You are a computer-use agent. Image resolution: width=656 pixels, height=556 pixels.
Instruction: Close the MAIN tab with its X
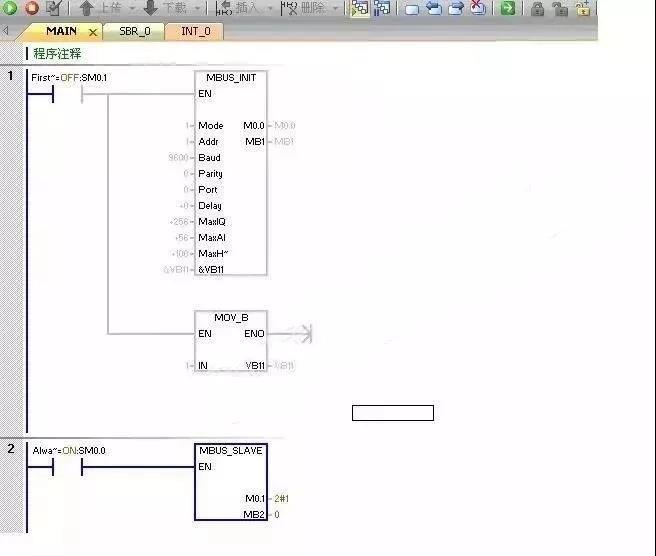click(x=93, y=32)
